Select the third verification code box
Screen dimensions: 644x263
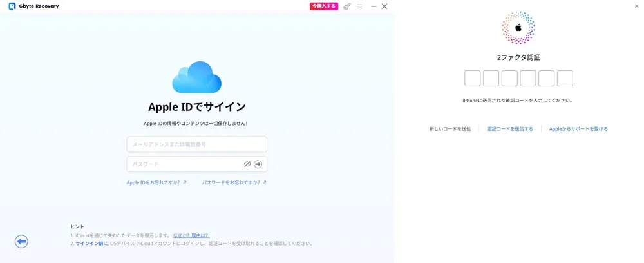[509, 78]
